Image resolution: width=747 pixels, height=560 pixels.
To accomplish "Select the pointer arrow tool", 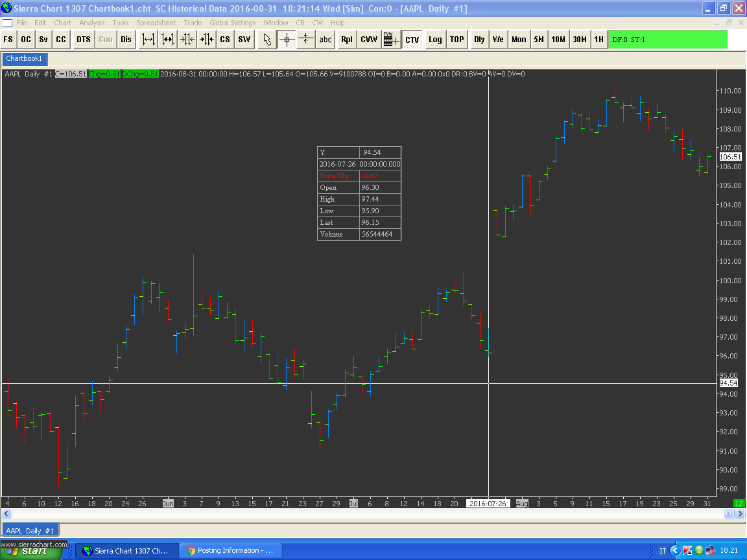I will coord(267,40).
